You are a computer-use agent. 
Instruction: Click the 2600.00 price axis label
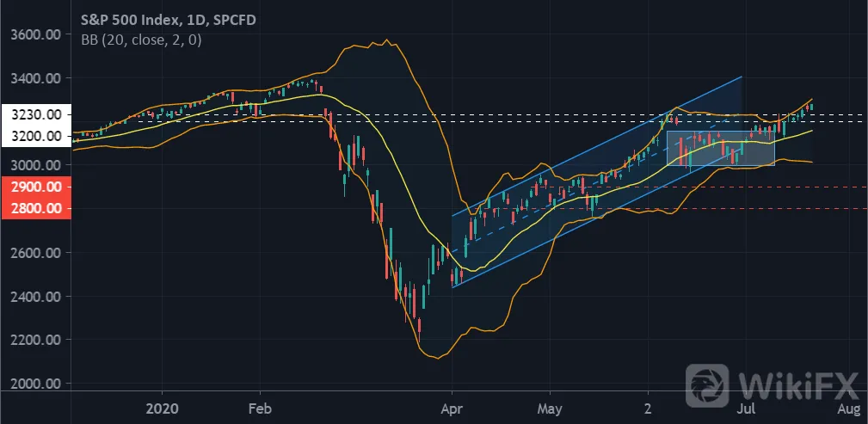(x=36, y=252)
